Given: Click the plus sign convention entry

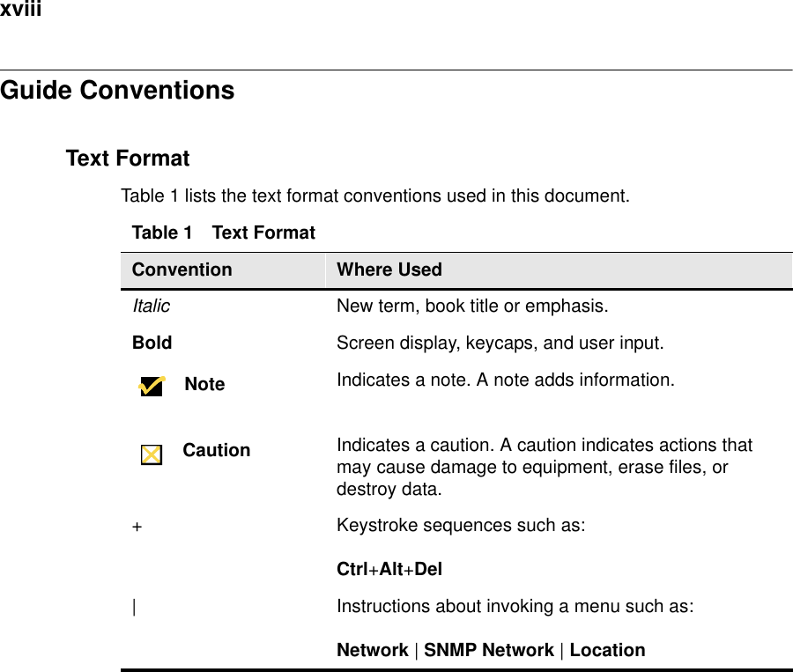Looking at the screenshot, I should tap(137, 527).
